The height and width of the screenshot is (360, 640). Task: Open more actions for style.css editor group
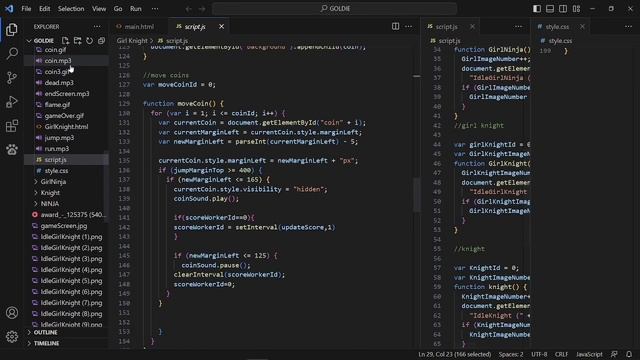point(628,27)
